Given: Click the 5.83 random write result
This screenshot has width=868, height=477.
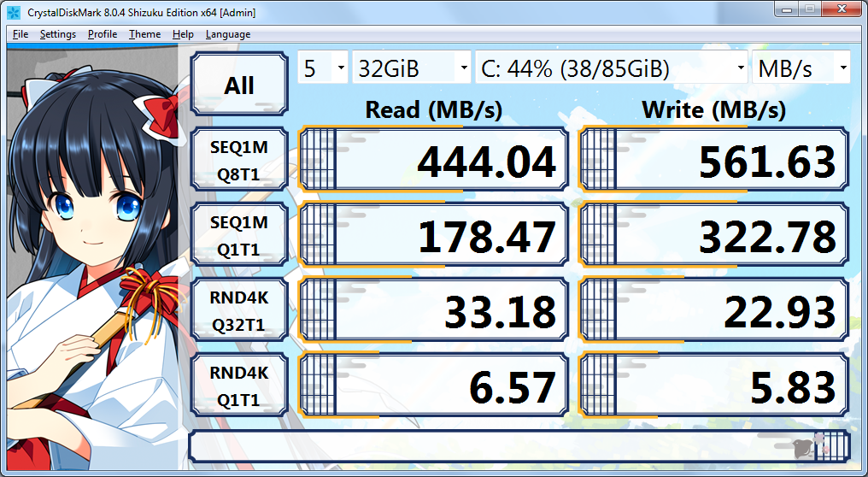Looking at the screenshot, I should pyautogui.click(x=714, y=386).
